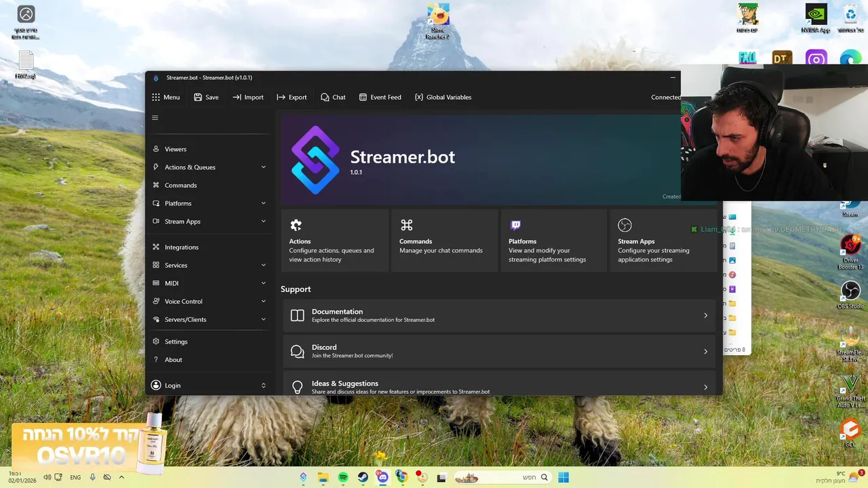The height and width of the screenshot is (488, 868).
Task: Open the GCC desktop shortcut
Action: coord(850,433)
